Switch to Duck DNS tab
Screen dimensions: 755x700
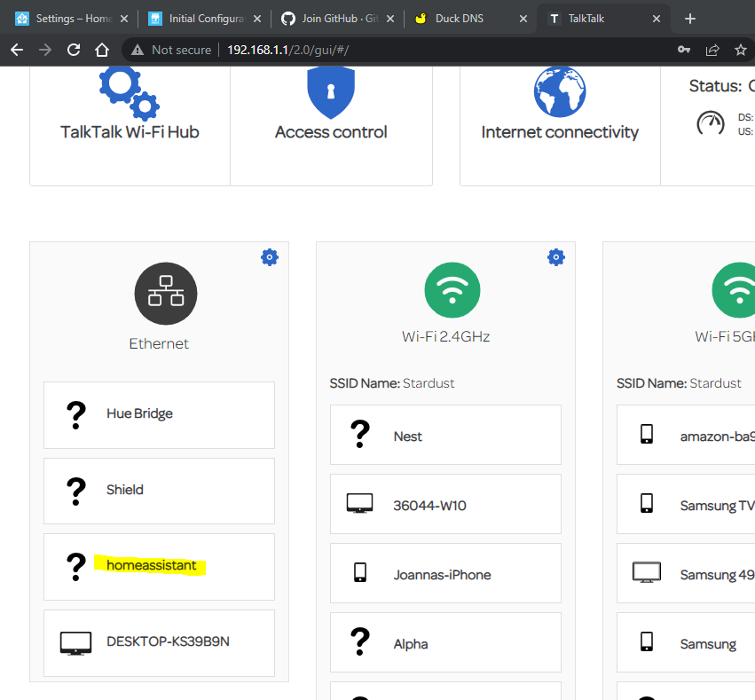click(471, 19)
